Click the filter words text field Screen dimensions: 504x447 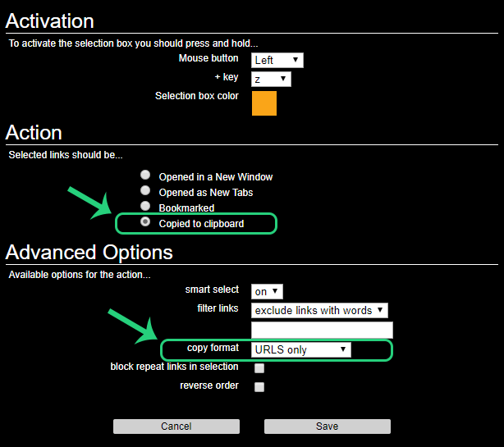[322, 330]
